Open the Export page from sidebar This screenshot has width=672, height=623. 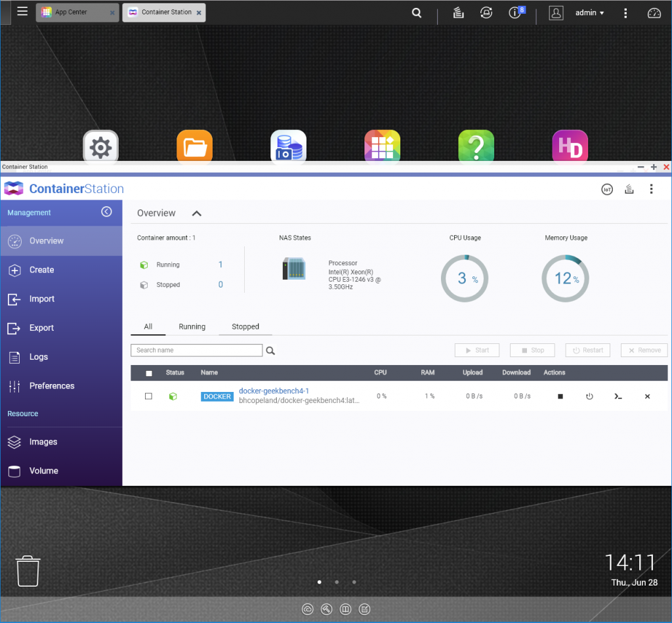pyautogui.click(x=61, y=328)
